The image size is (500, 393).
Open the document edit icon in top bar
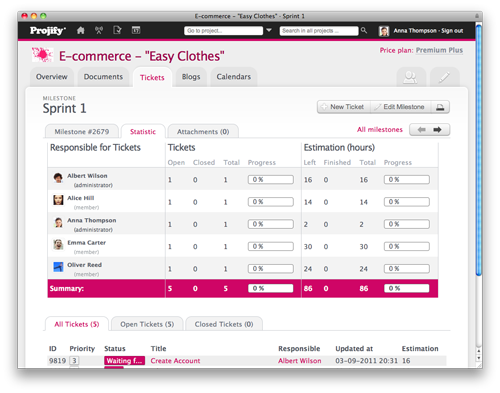[117, 30]
